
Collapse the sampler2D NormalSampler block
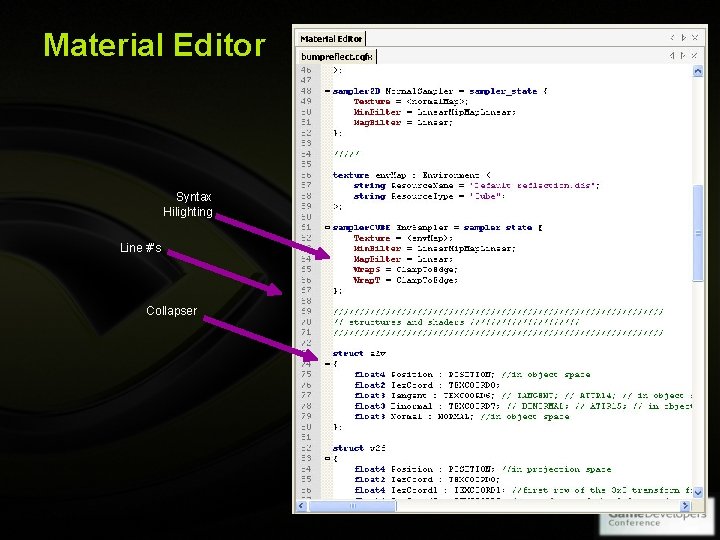327,91
